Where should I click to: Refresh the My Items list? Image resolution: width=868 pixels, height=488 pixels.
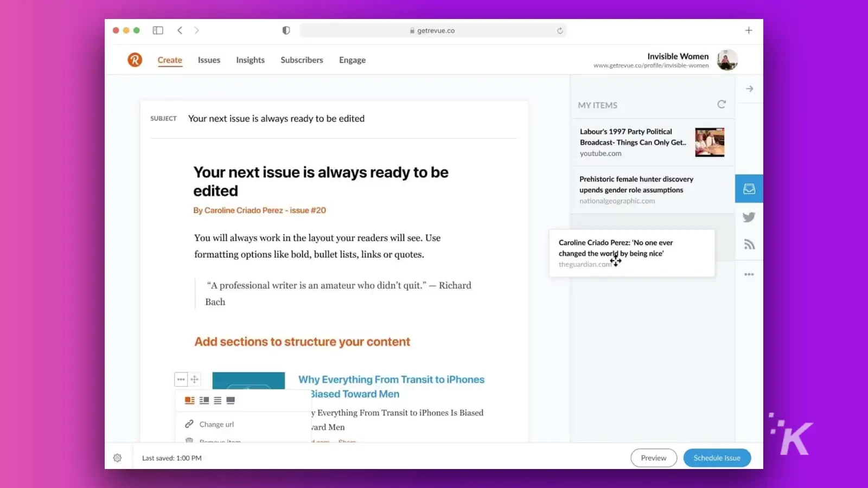click(x=721, y=104)
